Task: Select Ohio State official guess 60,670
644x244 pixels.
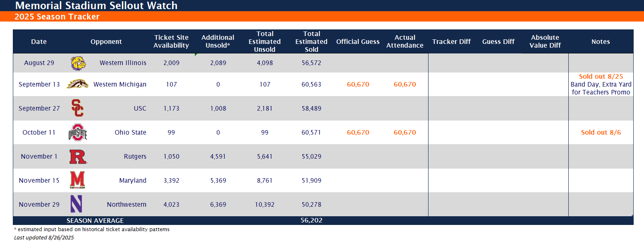Action: point(358,133)
